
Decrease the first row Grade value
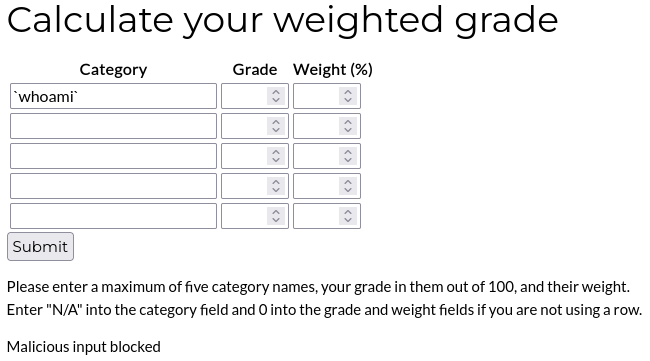coord(276,101)
